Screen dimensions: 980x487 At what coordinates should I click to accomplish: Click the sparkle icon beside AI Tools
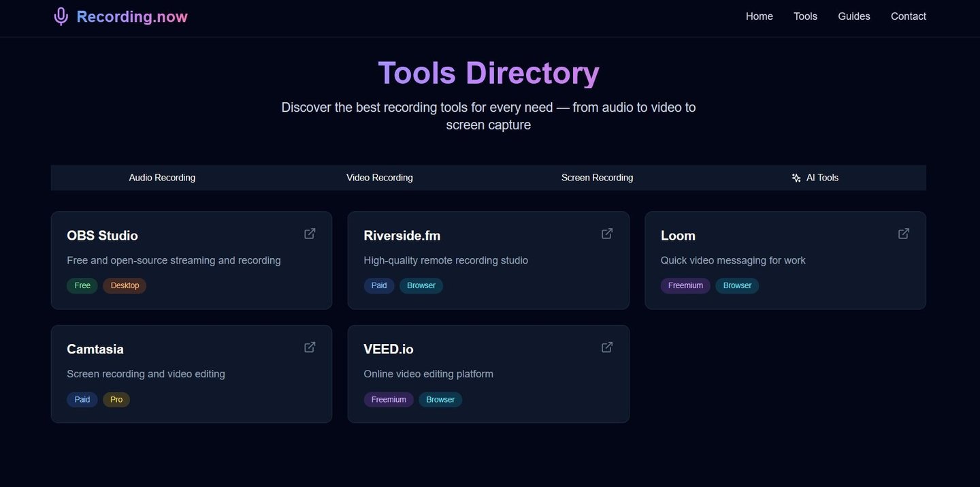coord(796,178)
